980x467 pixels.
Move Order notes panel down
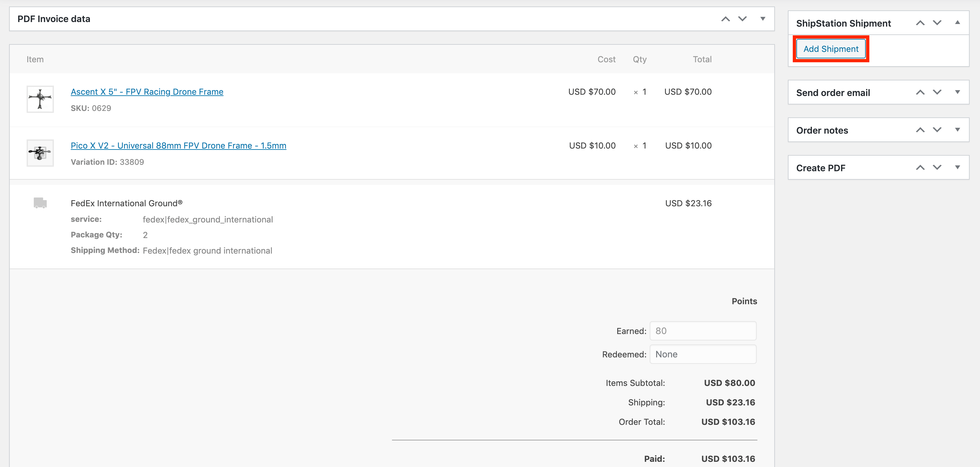pos(937,130)
